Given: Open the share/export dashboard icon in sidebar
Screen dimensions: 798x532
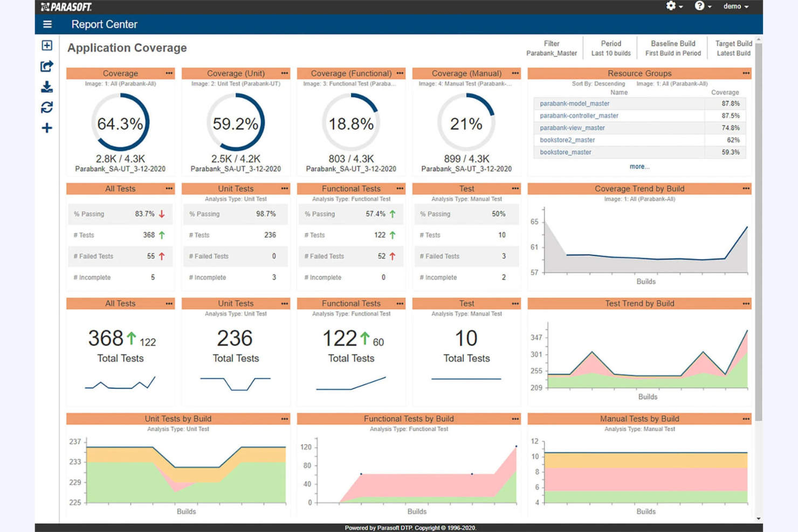Looking at the screenshot, I should pos(46,67).
